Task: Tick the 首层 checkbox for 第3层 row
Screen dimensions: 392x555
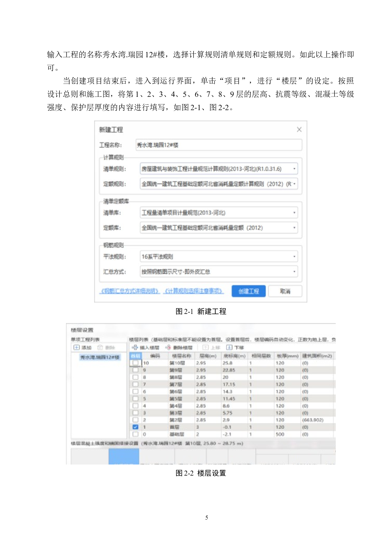Action: (135, 413)
